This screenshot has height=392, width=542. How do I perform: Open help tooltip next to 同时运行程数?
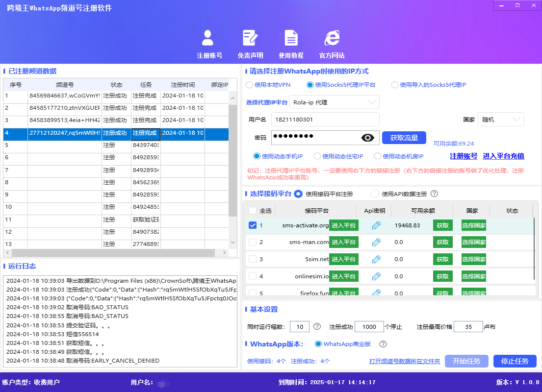pos(317,326)
